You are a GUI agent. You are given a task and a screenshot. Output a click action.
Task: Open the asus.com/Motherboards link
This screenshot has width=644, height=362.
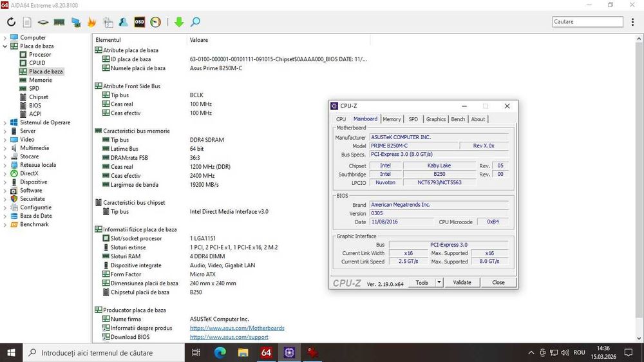[237, 328]
